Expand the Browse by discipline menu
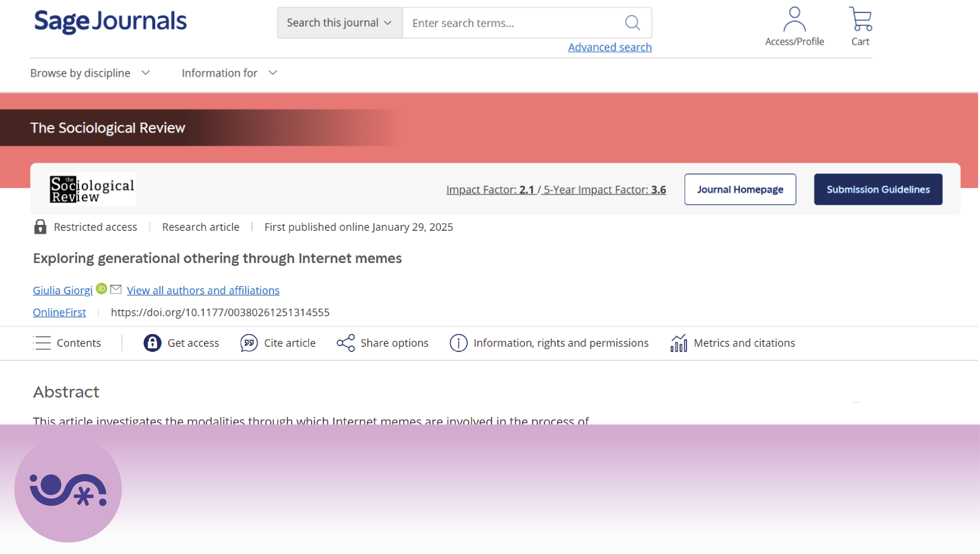The width and height of the screenshot is (980, 554). tap(90, 73)
